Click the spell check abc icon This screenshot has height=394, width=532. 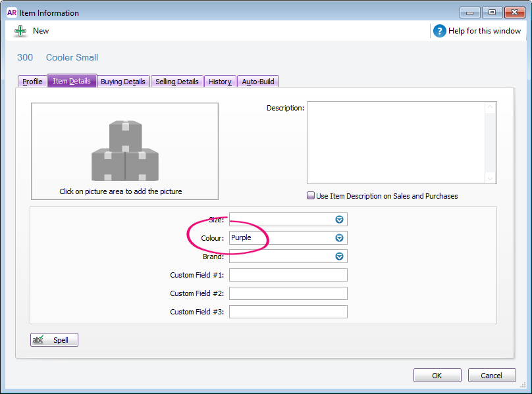pos(38,339)
